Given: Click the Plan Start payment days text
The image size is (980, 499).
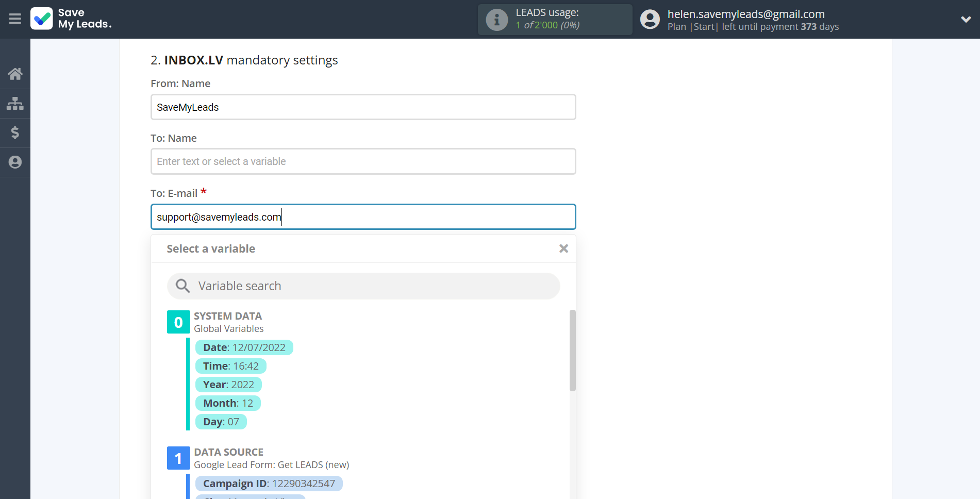Looking at the screenshot, I should [753, 27].
